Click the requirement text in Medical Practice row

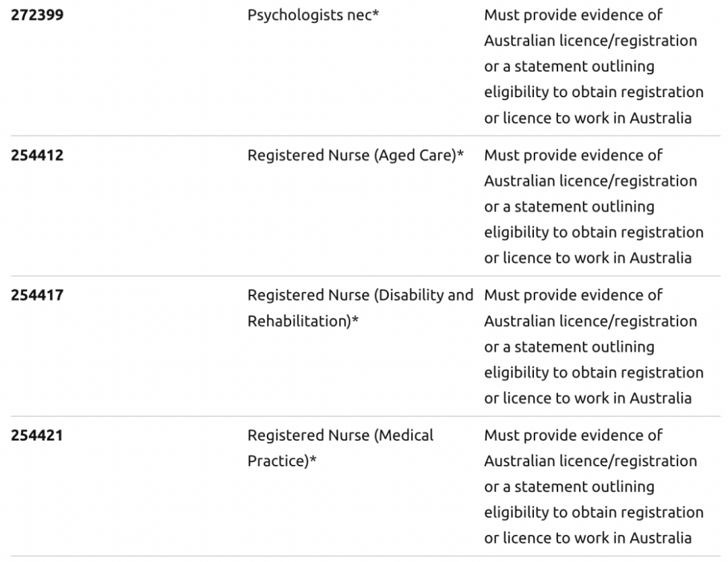point(593,487)
